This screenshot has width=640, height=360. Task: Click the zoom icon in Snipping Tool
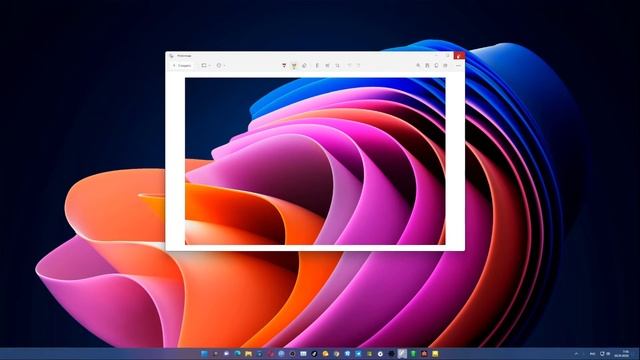point(418,65)
